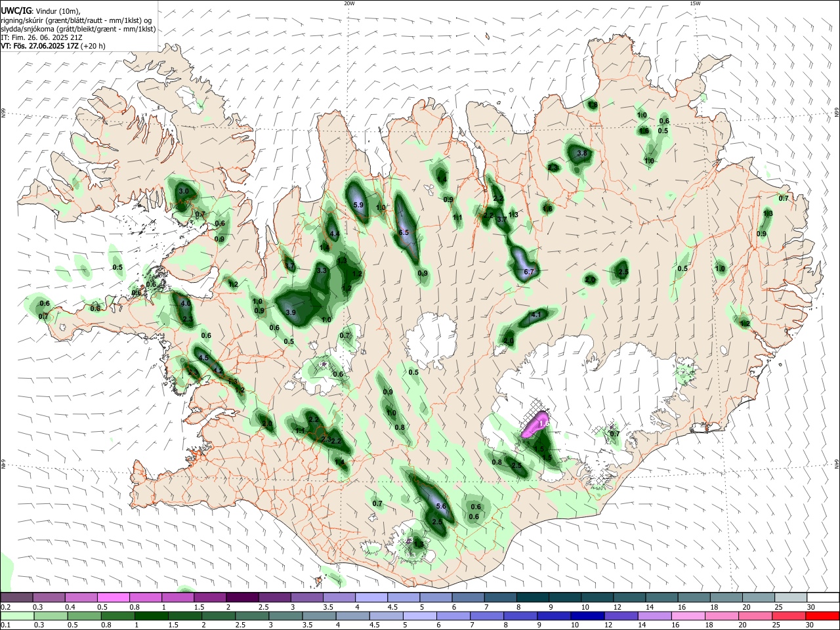
Task: Click the 6.7 precipitation value on the map
Action: tap(530, 271)
